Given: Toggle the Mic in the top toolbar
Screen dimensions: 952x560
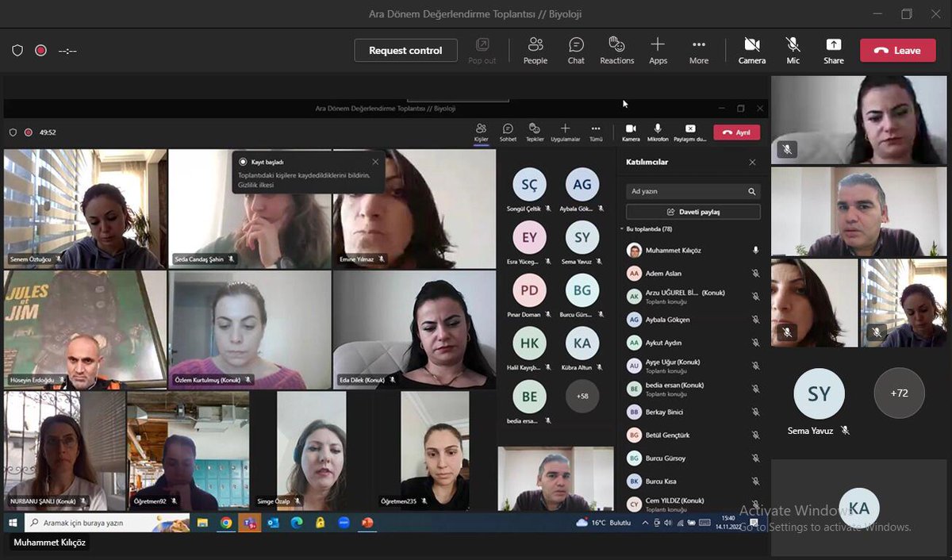Looking at the screenshot, I should pyautogui.click(x=793, y=50).
